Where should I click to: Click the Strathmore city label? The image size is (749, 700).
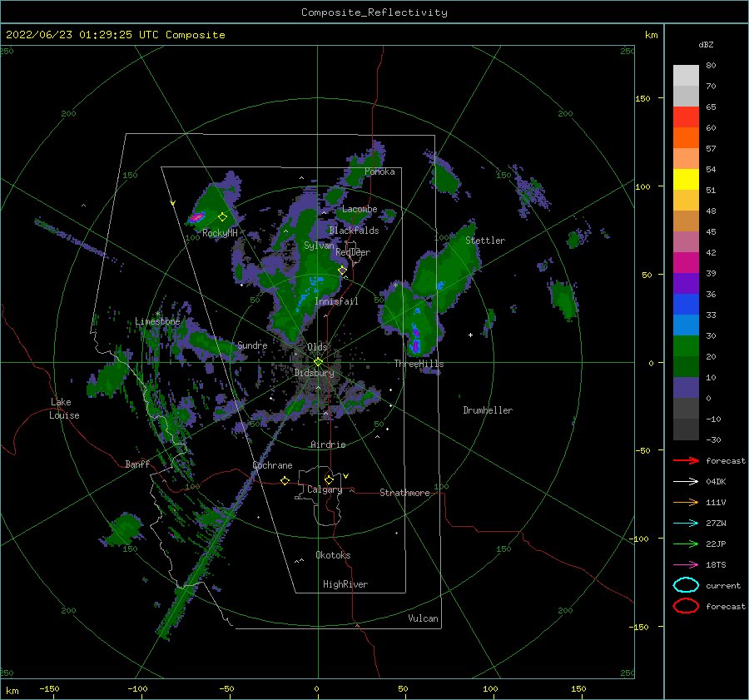click(x=404, y=493)
